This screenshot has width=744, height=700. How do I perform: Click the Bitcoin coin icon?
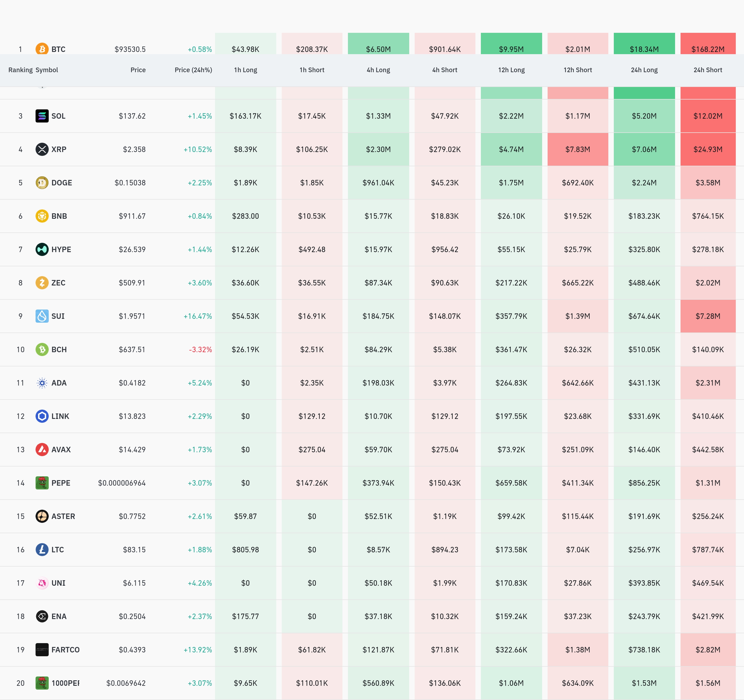[x=42, y=49]
